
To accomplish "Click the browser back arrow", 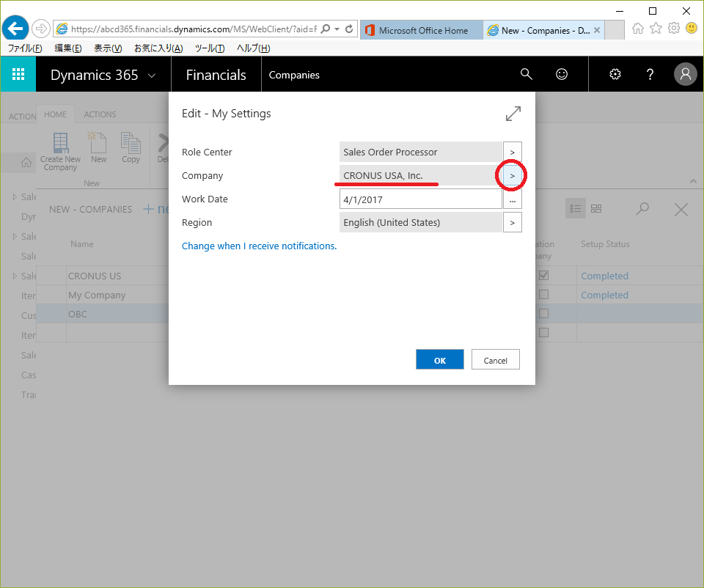I will tap(15, 29).
